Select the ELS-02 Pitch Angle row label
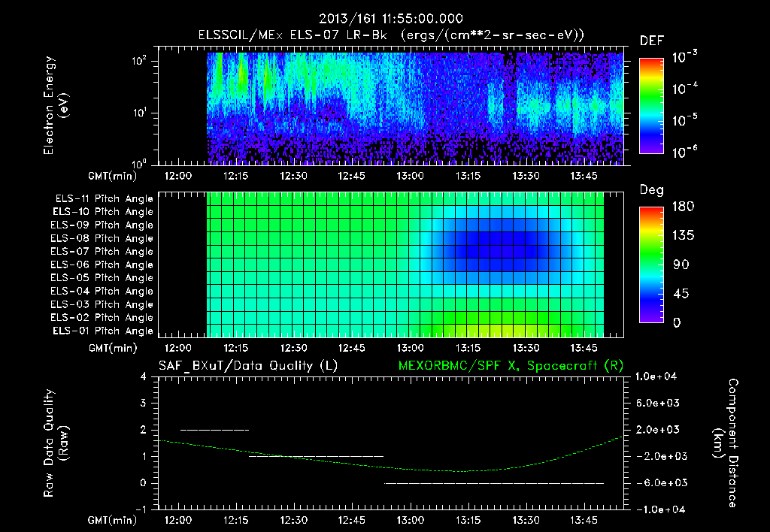Image resolution: width=770 pixels, height=532 pixels. pyautogui.click(x=102, y=318)
